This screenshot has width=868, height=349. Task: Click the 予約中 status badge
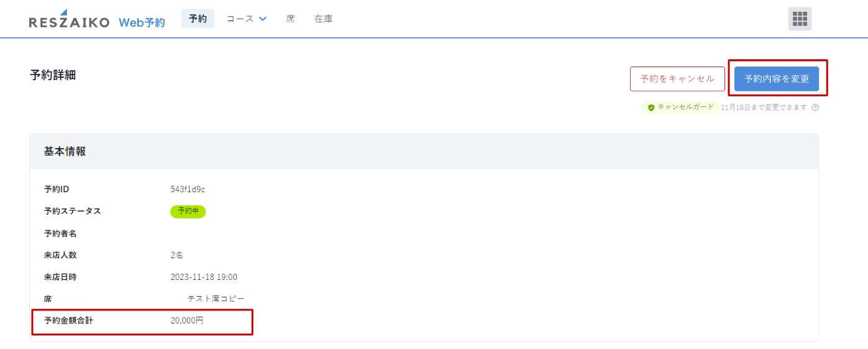click(x=188, y=212)
